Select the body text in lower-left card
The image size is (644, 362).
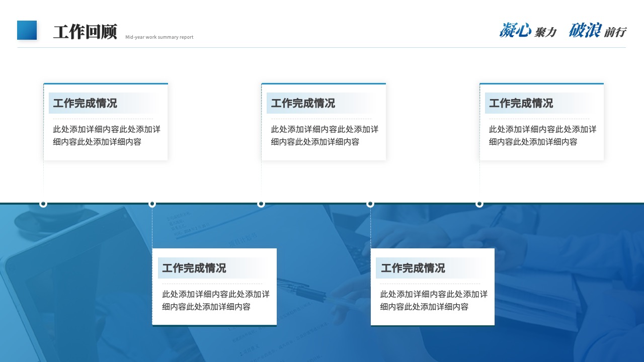pos(216,301)
